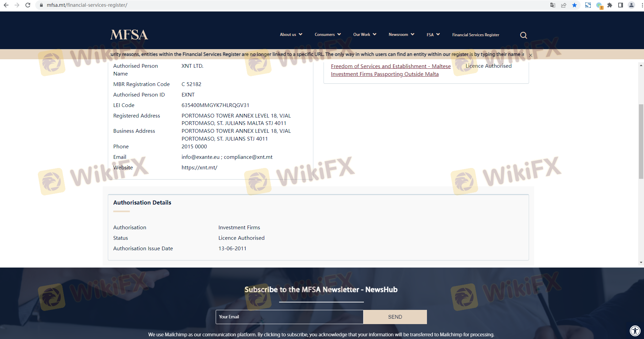Click the Business Address label
The height and width of the screenshot is (339, 644).
(x=134, y=131)
